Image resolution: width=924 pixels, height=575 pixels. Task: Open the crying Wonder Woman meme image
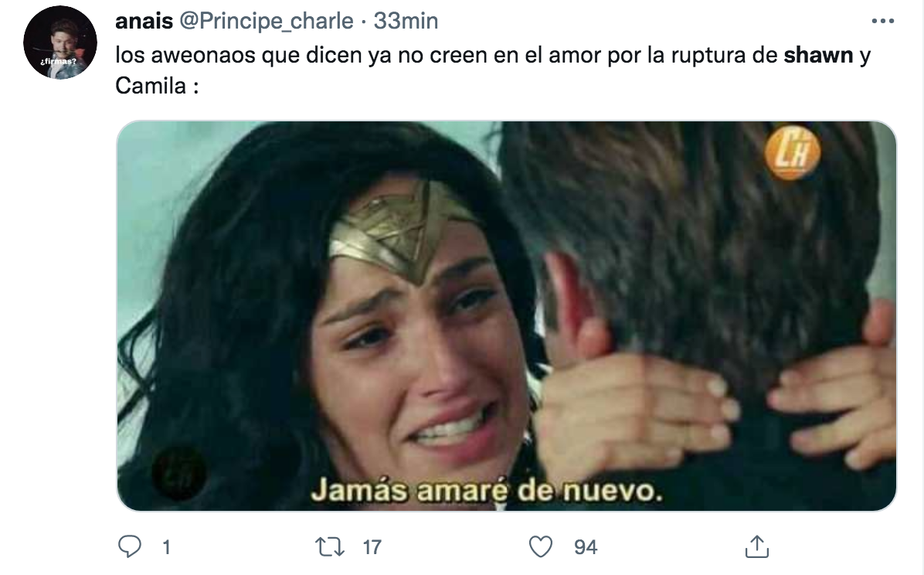pyautogui.click(x=506, y=315)
